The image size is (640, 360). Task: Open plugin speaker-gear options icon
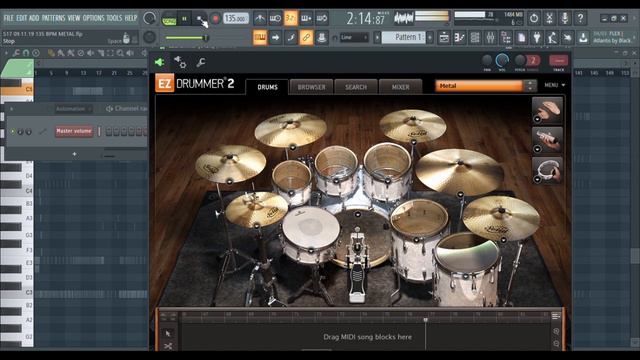pos(180,62)
